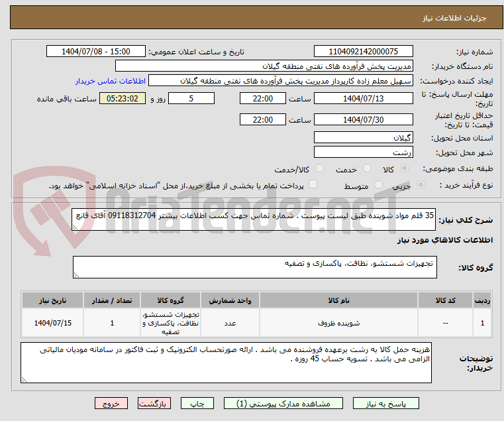Viewport: 504px width, 421px height.
Task: Click the request creator name field
Action: pos(281,81)
